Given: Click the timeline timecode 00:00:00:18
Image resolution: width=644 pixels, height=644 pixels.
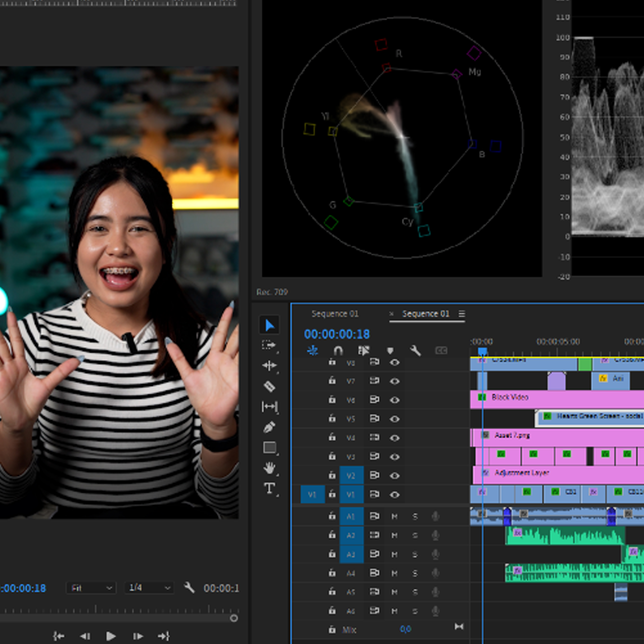Looking at the screenshot, I should (x=337, y=334).
